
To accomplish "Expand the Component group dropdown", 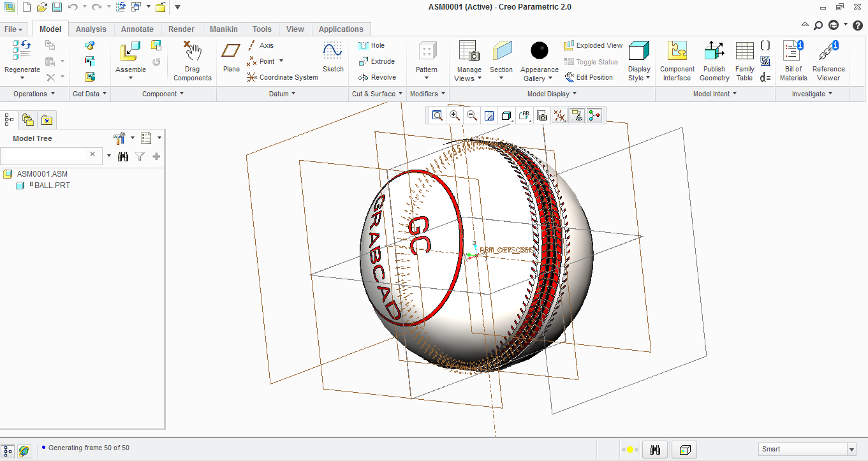I will pyautogui.click(x=163, y=94).
